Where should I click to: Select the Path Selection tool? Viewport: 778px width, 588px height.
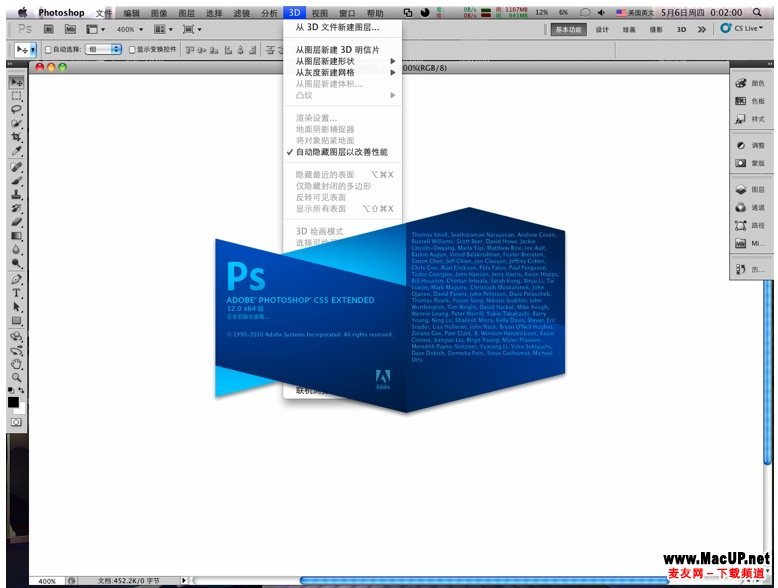coord(16,307)
